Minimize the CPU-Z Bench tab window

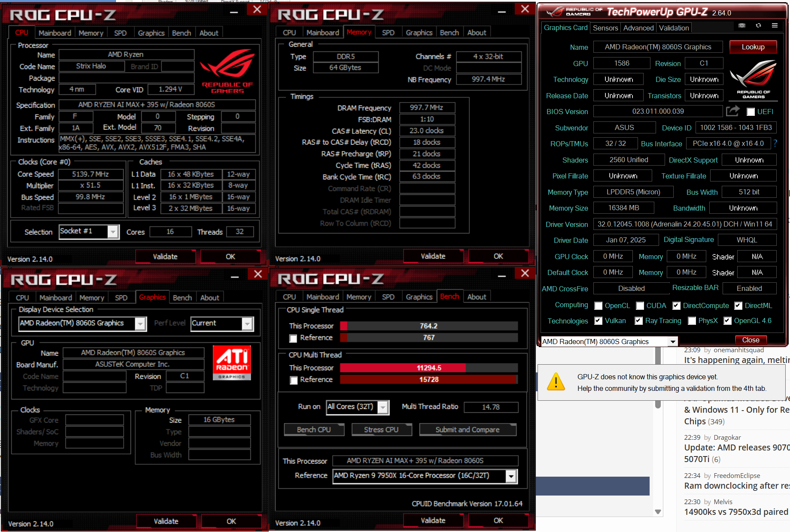(501, 277)
